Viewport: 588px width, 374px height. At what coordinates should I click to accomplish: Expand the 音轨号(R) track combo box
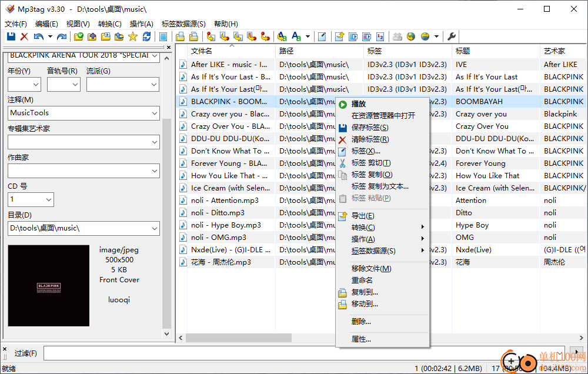click(75, 85)
